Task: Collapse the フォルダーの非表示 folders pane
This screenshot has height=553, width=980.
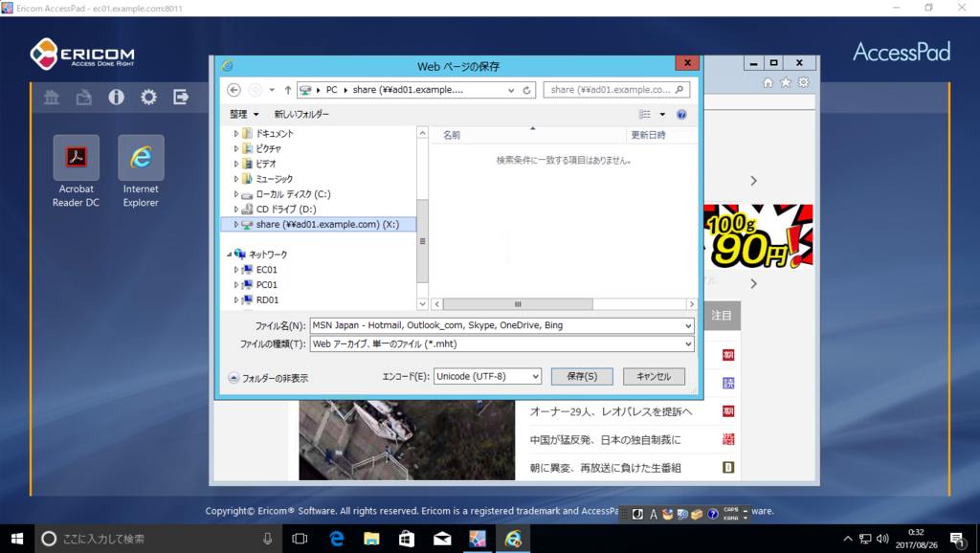Action: click(272, 376)
